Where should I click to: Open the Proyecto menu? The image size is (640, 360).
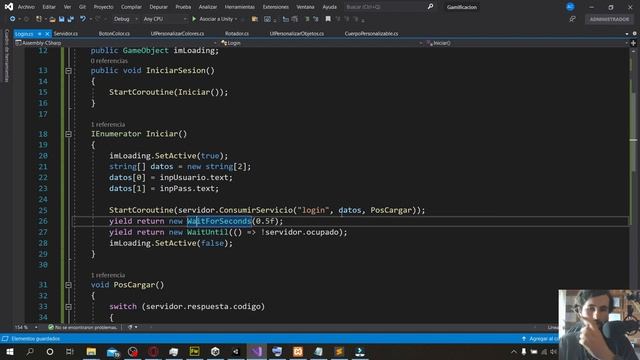[103, 7]
